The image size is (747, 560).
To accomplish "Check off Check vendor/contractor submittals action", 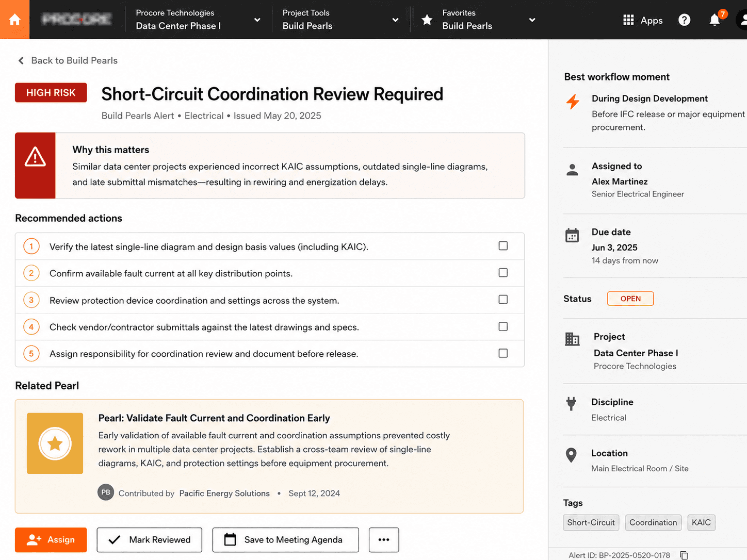I will tap(503, 326).
